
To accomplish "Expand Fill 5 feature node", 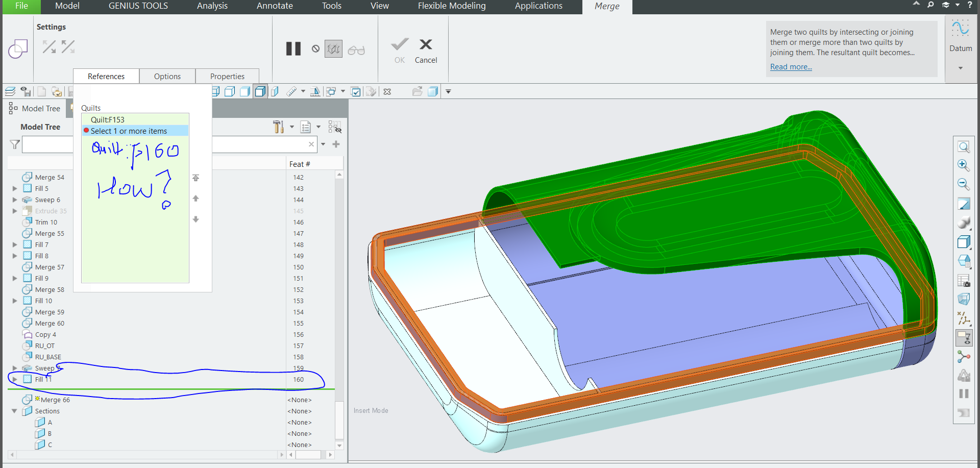I will tap(15, 188).
